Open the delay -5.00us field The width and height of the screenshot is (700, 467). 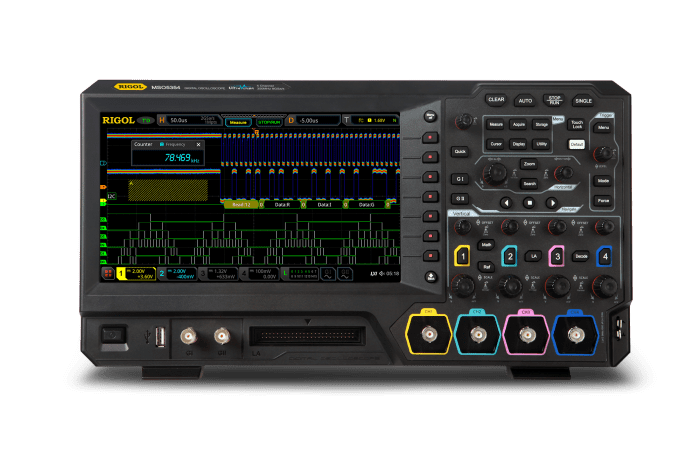310,121
